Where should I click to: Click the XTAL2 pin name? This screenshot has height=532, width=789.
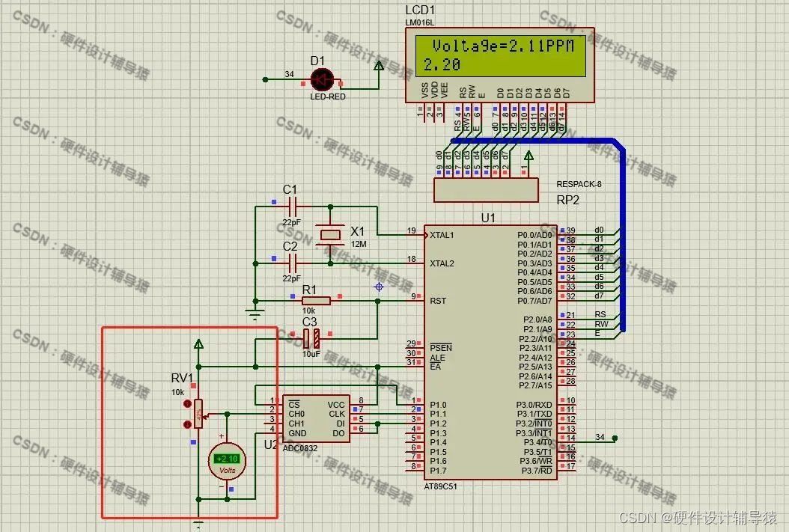coord(442,263)
